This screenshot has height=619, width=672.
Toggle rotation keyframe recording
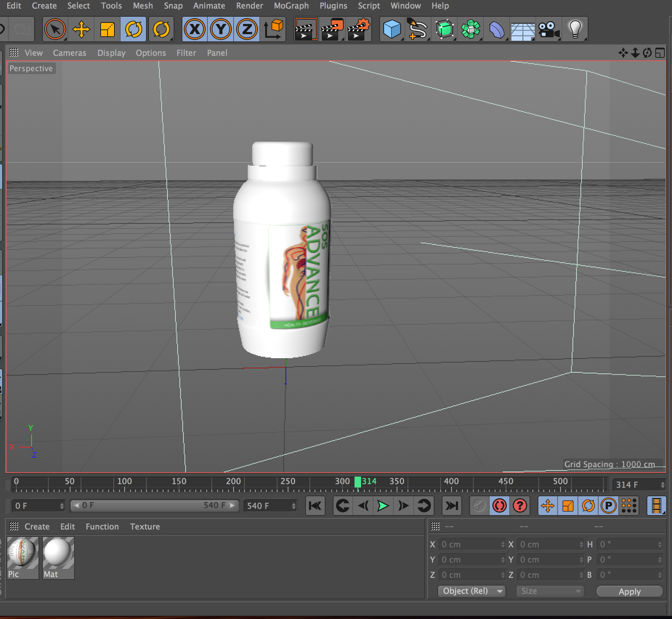click(x=588, y=506)
